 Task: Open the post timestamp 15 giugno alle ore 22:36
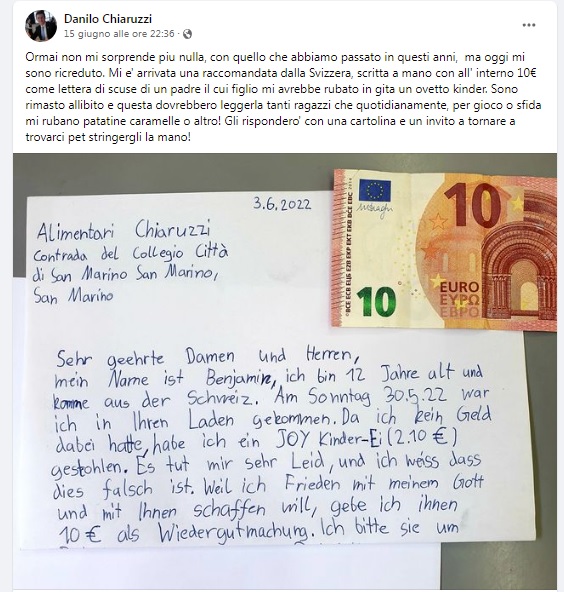click(x=119, y=34)
